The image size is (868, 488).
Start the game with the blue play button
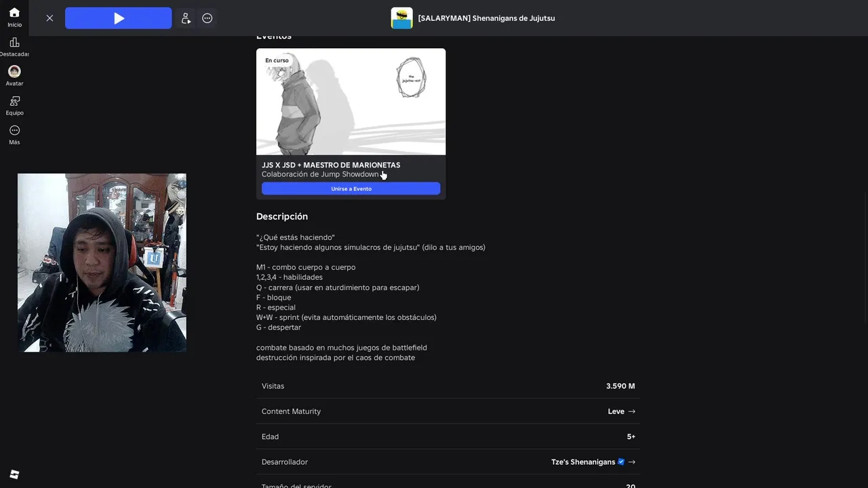tap(119, 18)
